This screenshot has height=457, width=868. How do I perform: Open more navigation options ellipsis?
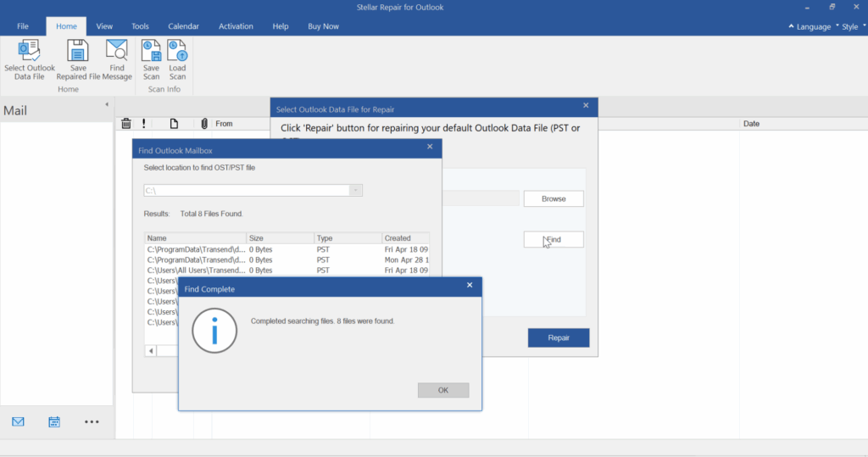(92, 422)
